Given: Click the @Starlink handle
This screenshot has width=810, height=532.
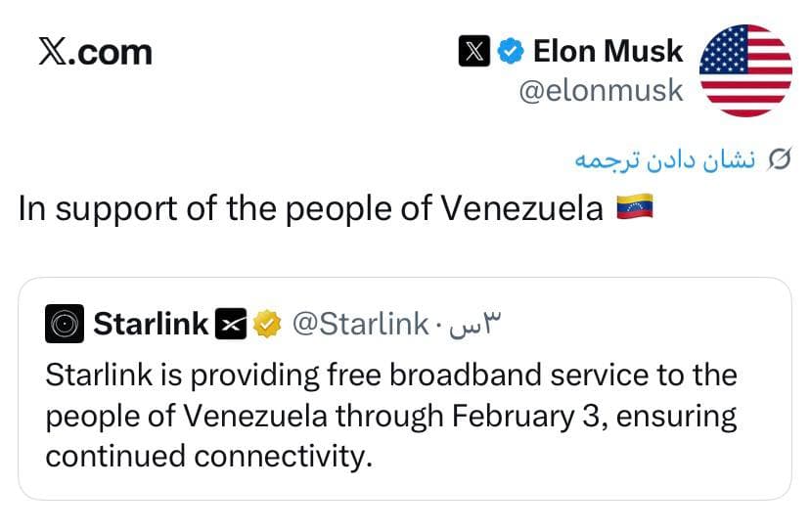Looking at the screenshot, I should (x=360, y=324).
